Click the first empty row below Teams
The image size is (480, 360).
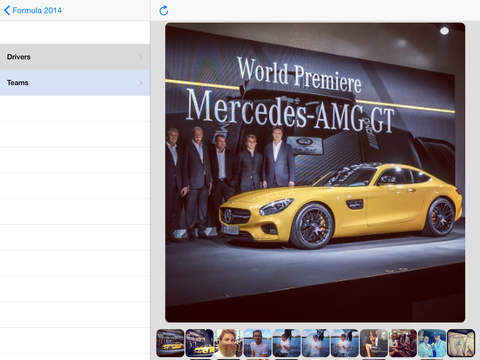click(75, 109)
